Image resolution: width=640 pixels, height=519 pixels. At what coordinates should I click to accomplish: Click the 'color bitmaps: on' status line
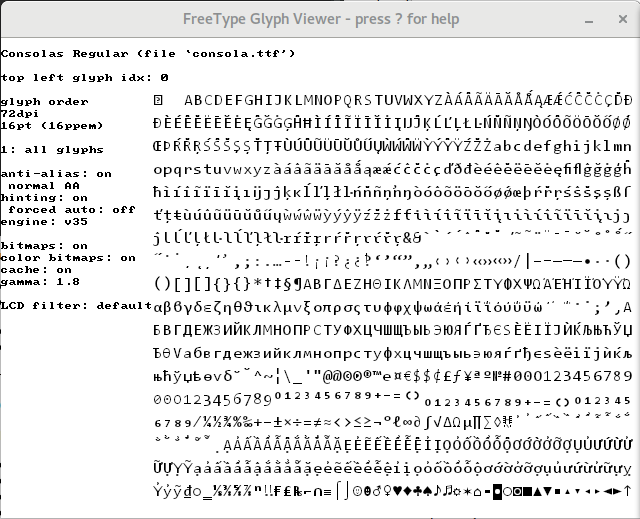coord(68,258)
